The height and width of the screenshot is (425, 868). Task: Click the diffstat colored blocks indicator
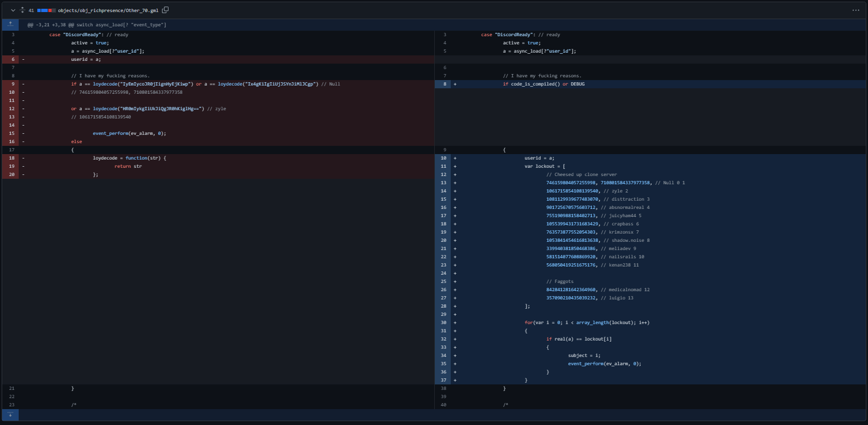(46, 10)
